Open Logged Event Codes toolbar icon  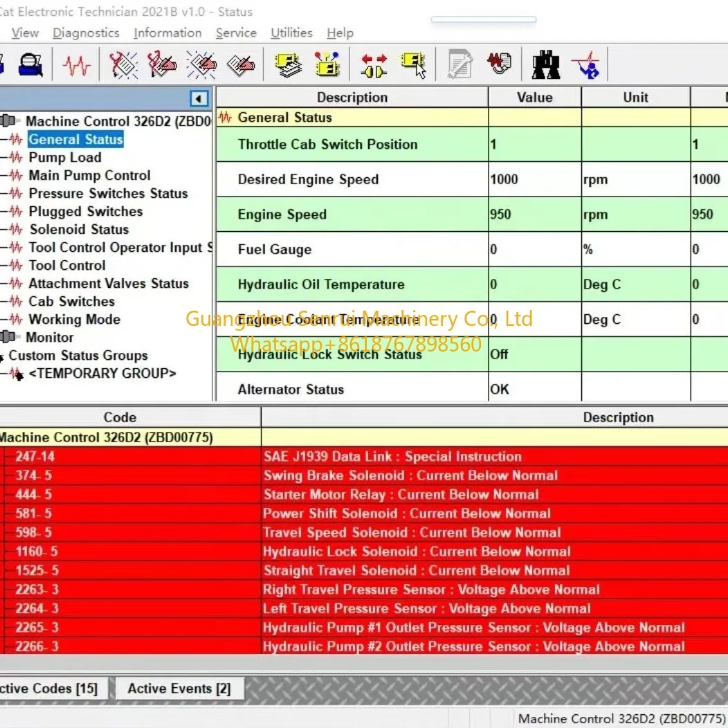click(241, 64)
